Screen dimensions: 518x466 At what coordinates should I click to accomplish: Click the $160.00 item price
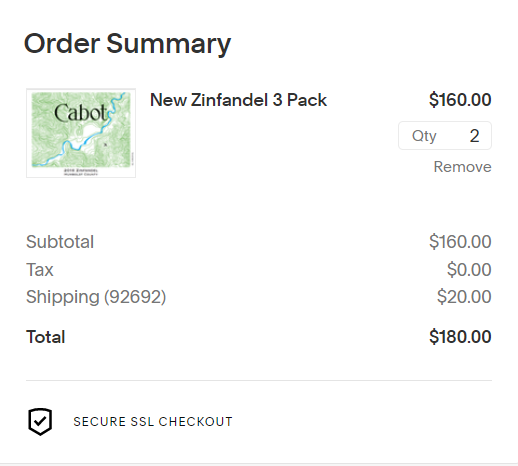tap(460, 100)
